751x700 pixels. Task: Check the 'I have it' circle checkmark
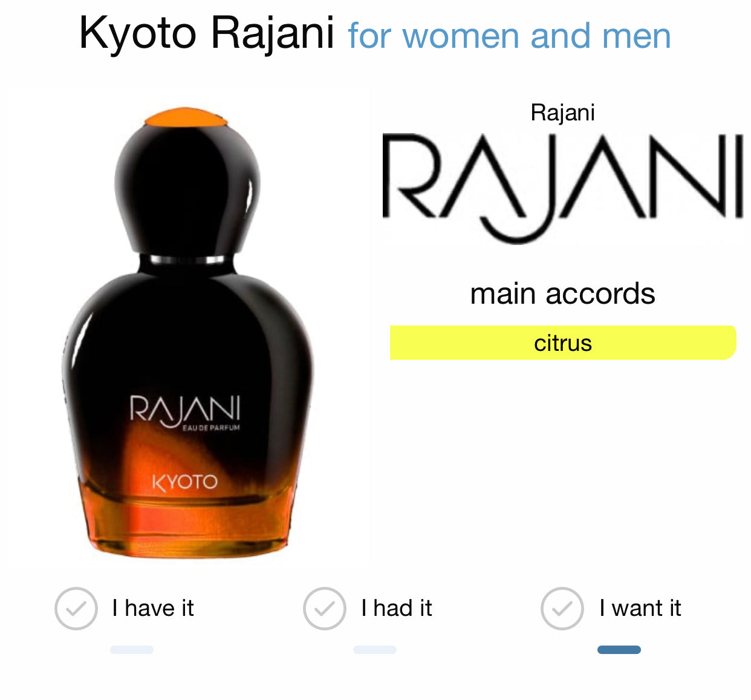[x=76, y=608]
